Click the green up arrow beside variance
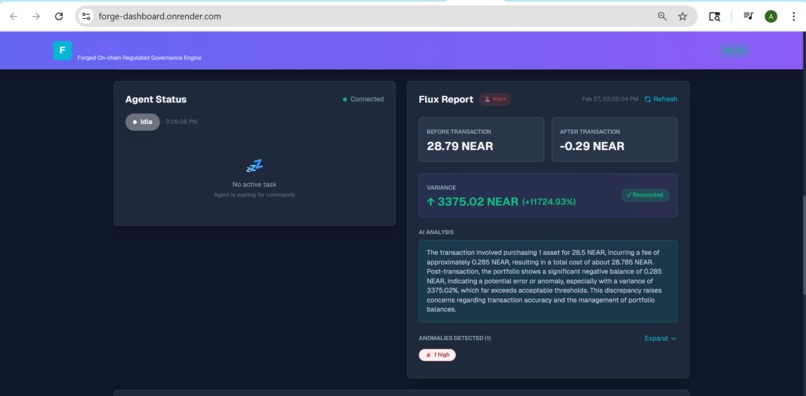 [x=431, y=202]
